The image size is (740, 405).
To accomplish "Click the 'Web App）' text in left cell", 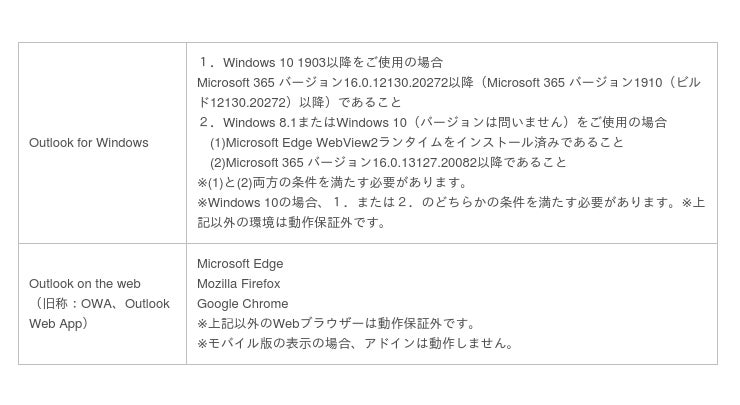I will (59, 324).
